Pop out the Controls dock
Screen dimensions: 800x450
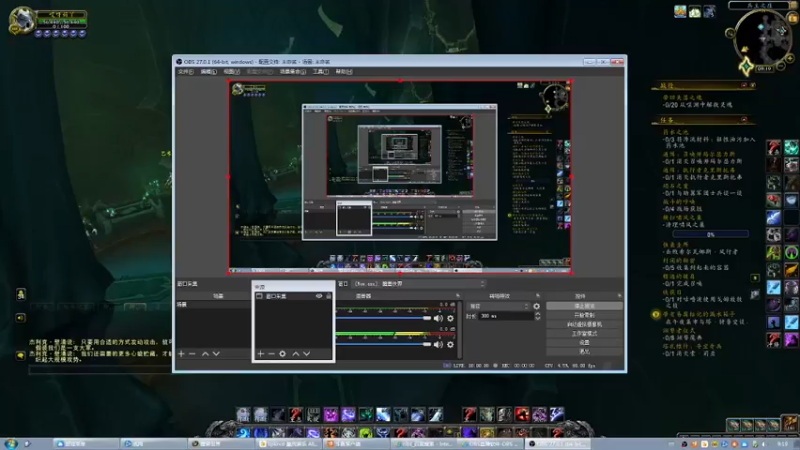[x=619, y=295]
